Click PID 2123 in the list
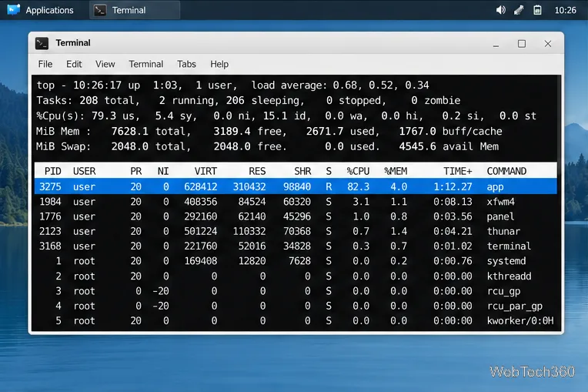The height and width of the screenshot is (392, 588). pyautogui.click(x=50, y=231)
